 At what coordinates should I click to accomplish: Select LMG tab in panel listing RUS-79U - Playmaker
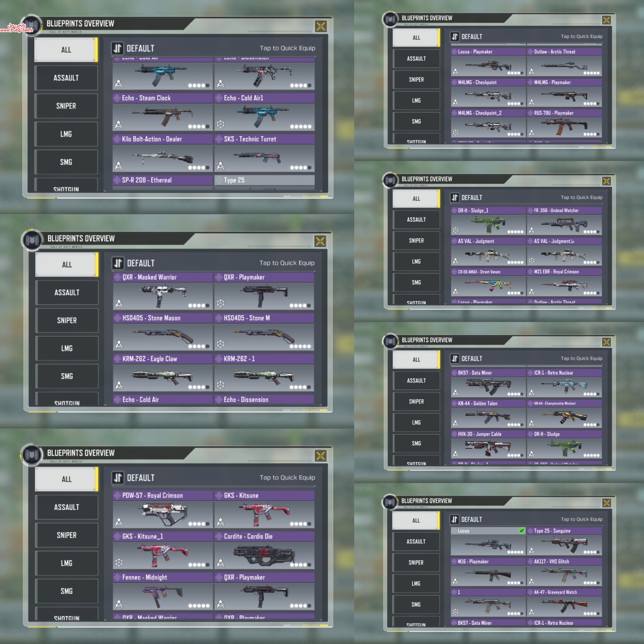click(416, 101)
